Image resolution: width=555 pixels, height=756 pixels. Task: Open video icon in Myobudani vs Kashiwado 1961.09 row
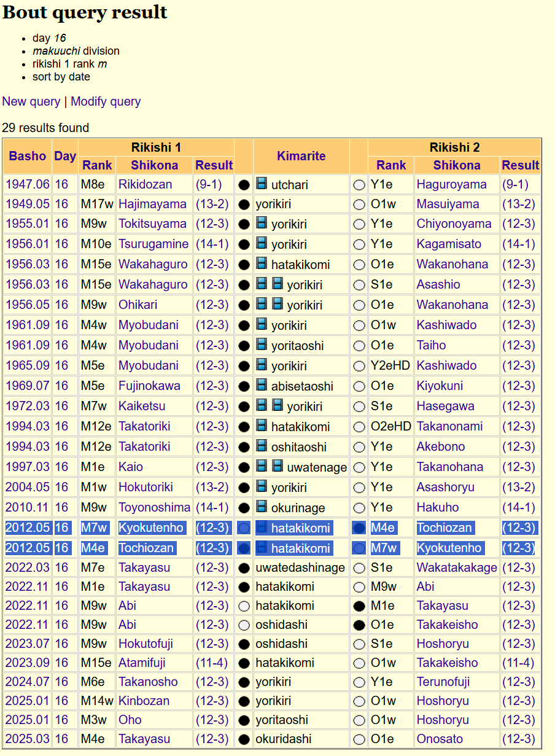point(262,325)
